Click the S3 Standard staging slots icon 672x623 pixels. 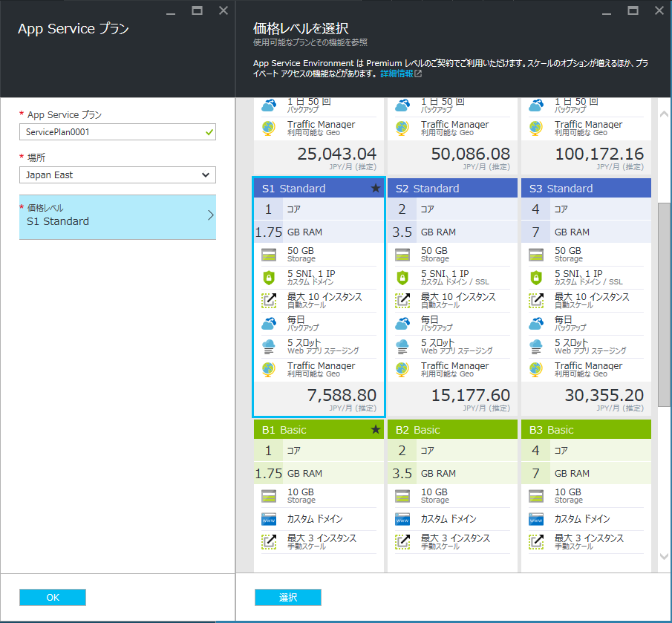pos(536,347)
